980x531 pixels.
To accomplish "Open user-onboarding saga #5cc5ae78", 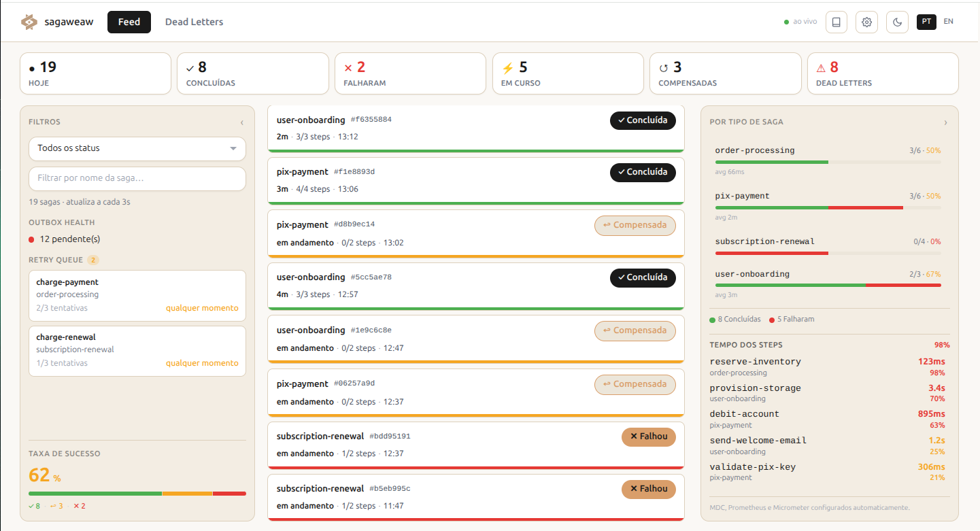I will (476, 286).
